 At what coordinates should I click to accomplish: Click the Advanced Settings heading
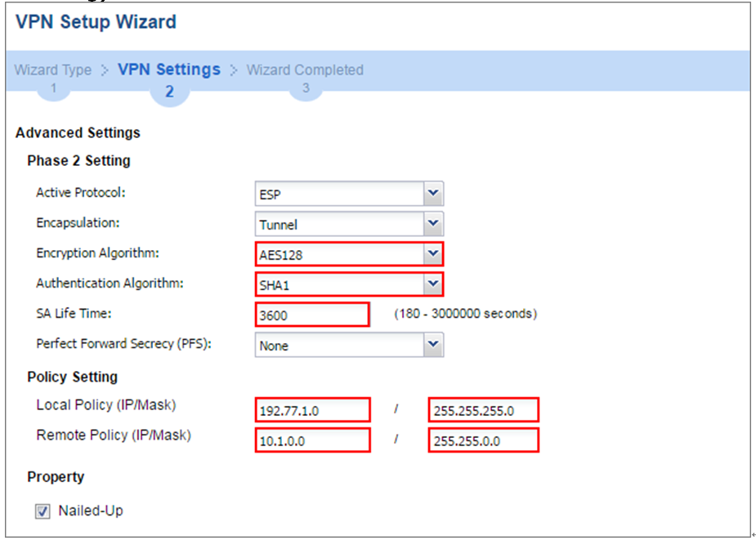[78, 132]
